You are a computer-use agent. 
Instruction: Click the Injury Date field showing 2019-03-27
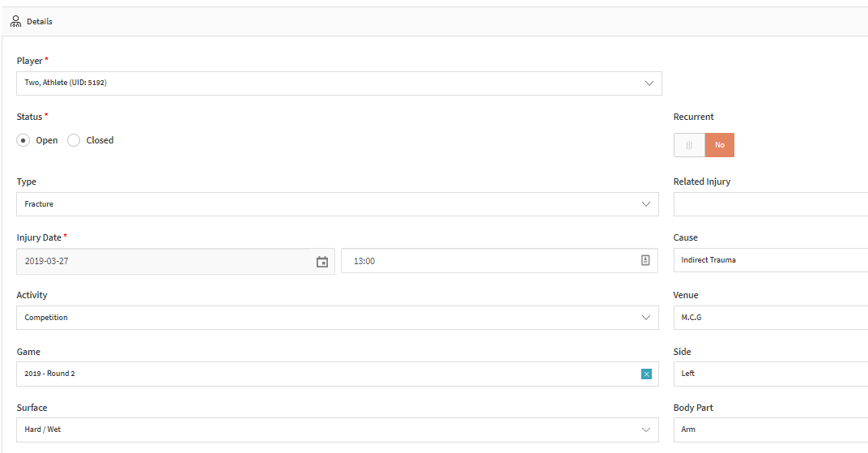[176, 262]
